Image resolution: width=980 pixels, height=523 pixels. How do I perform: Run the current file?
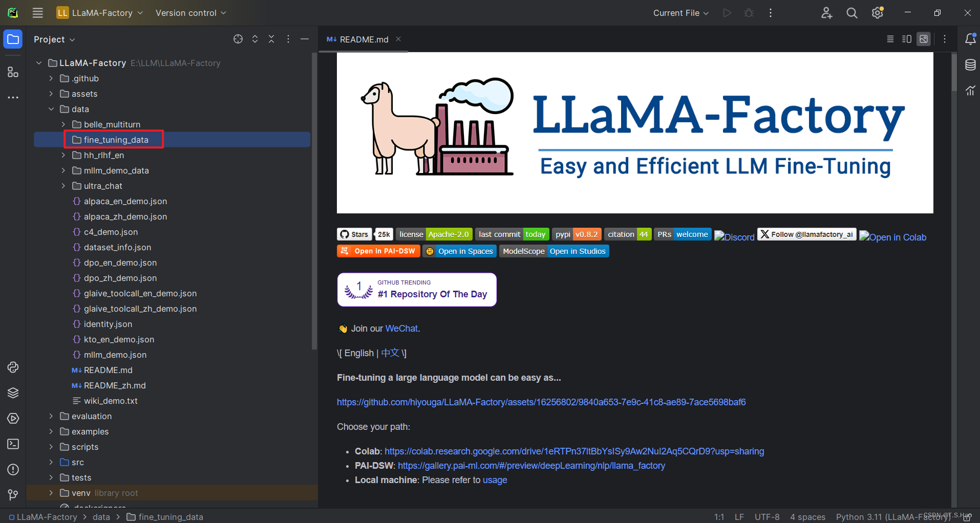(x=727, y=13)
